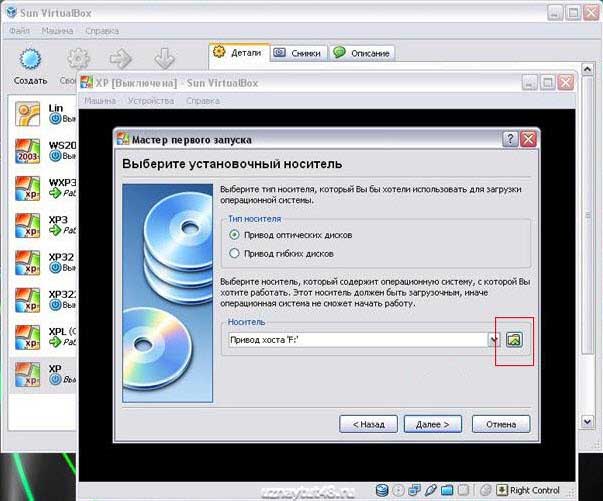
Task: Click the XP32 machine name
Action: [x=61, y=257]
